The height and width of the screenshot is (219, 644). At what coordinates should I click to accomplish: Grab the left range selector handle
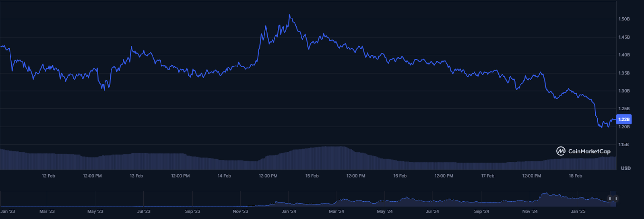click(x=610, y=198)
